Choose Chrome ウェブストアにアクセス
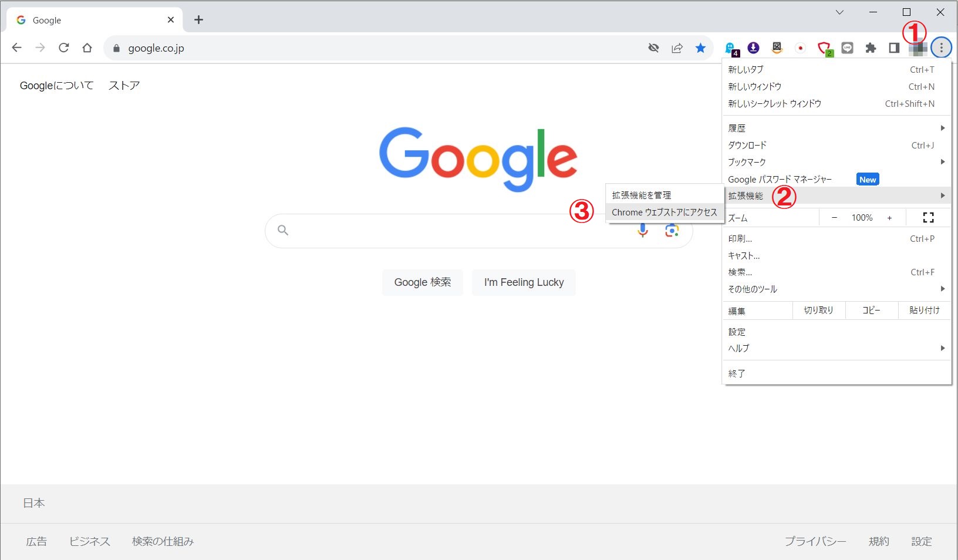The width and height of the screenshot is (958, 560). (x=664, y=212)
